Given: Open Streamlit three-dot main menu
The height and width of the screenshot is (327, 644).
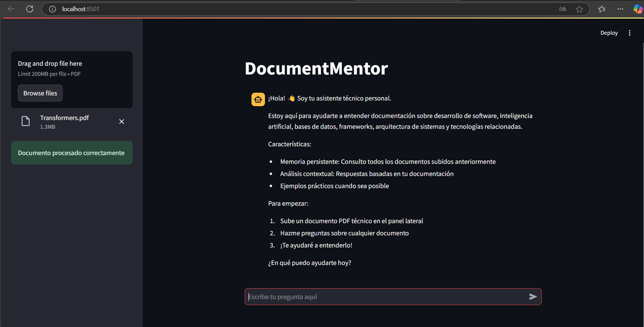Looking at the screenshot, I should point(629,33).
